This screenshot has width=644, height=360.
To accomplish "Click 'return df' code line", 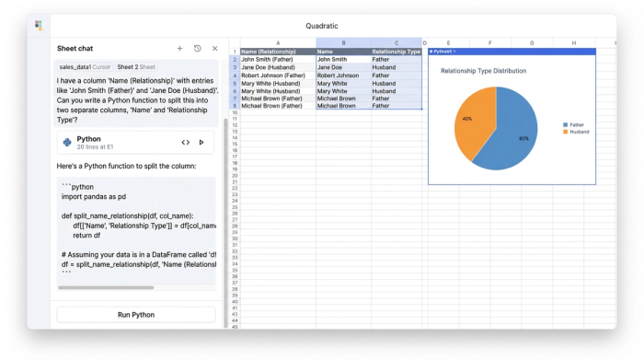I will pos(86,236).
